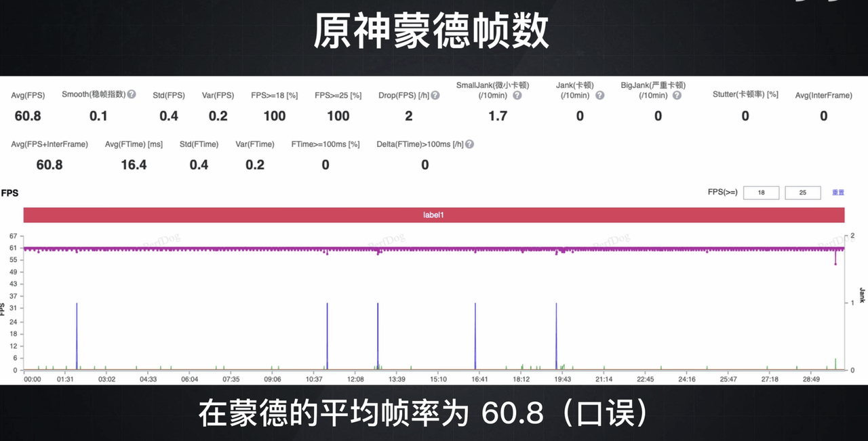Click the 61 tick on FPS axis
868x441 pixels.
[13, 248]
